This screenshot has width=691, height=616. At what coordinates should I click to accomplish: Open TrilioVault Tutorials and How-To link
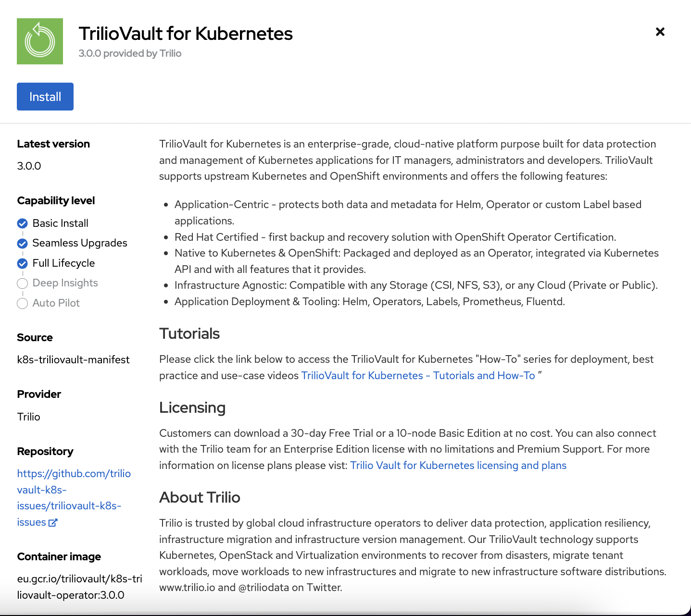418,376
